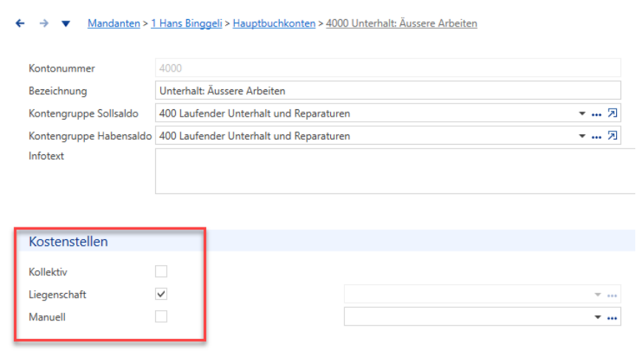The width and height of the screenshot is (636, 364).
Task: Expand the Kontengruppe Sollsaldo dropdown arrow
Action: click(582, 114)
